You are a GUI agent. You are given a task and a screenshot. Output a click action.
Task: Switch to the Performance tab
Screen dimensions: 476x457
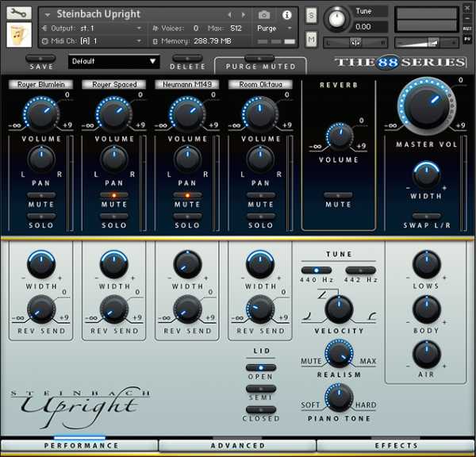[x=79, y=445]
